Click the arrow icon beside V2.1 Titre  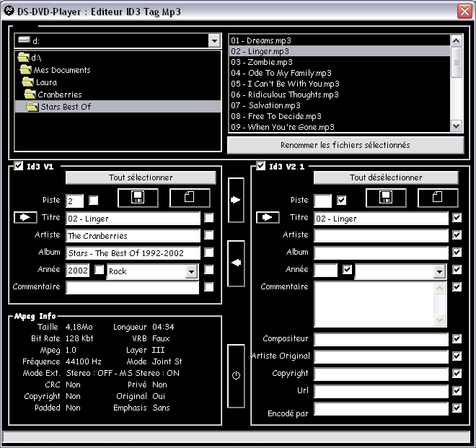coord(268,217)
